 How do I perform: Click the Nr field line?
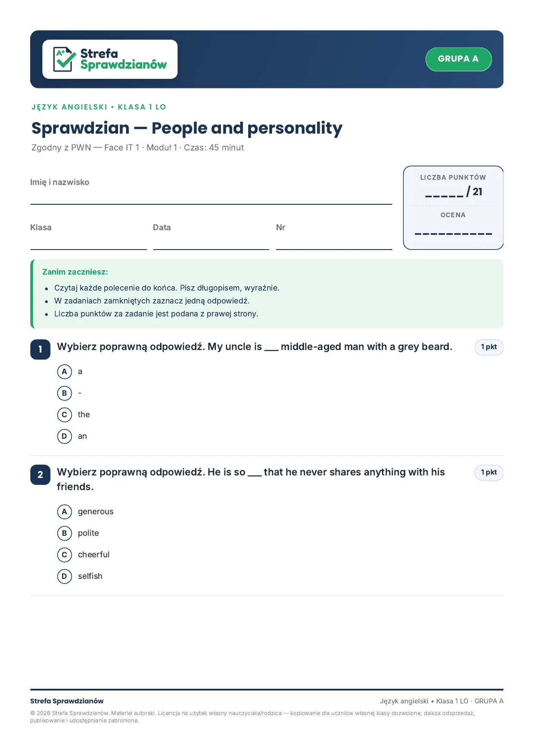click(x=334, y=249)
